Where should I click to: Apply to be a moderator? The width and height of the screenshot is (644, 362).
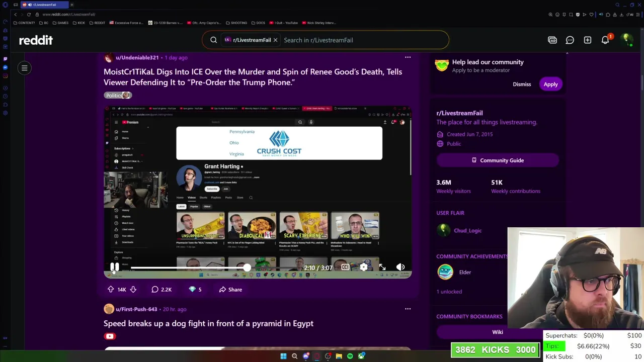(550, 84)
